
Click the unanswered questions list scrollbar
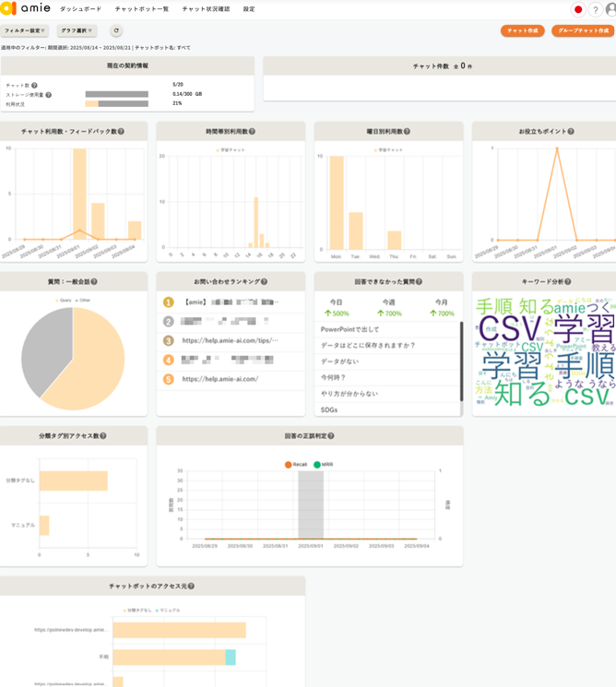461,361
